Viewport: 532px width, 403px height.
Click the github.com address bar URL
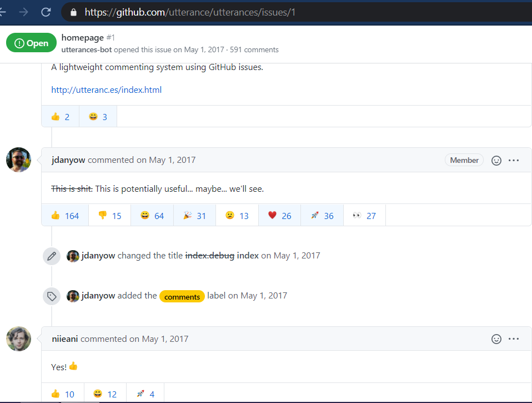[x=190, y=13]
